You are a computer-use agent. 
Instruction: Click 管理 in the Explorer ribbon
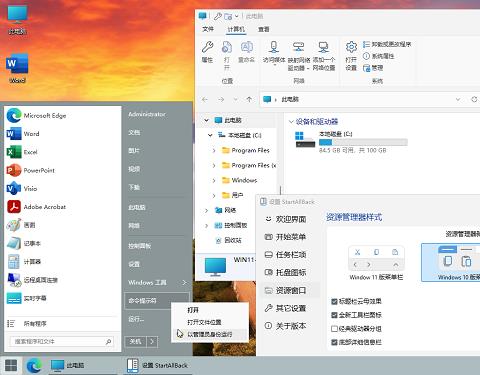click(x=373, y=68)
